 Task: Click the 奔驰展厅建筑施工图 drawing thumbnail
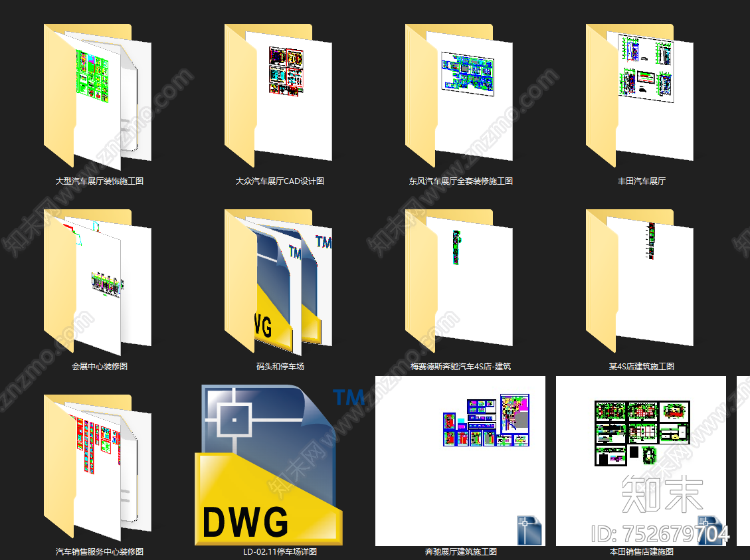coord(460,461)
